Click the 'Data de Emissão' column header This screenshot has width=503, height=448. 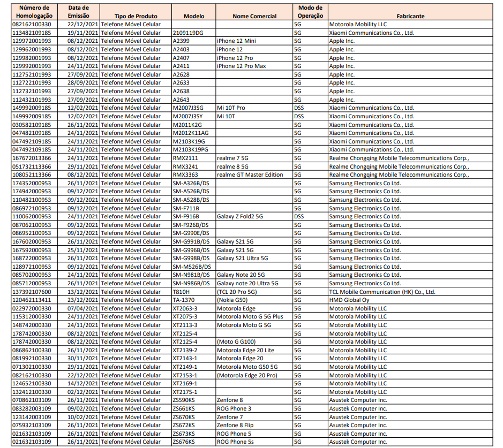79,12
